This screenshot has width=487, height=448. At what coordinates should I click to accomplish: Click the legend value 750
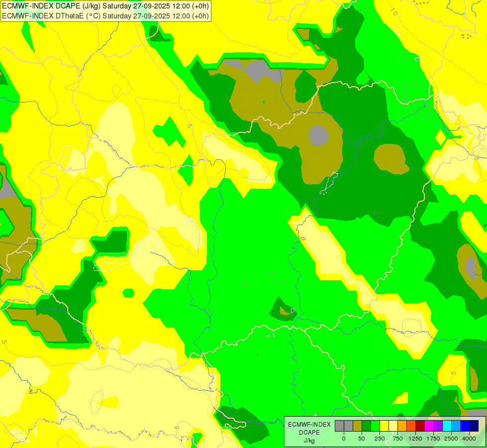point(397,439)
